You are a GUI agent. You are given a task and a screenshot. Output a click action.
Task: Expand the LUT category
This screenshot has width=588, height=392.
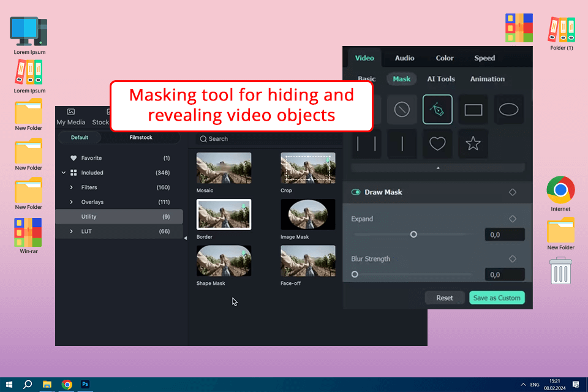[x=72, y=232]
